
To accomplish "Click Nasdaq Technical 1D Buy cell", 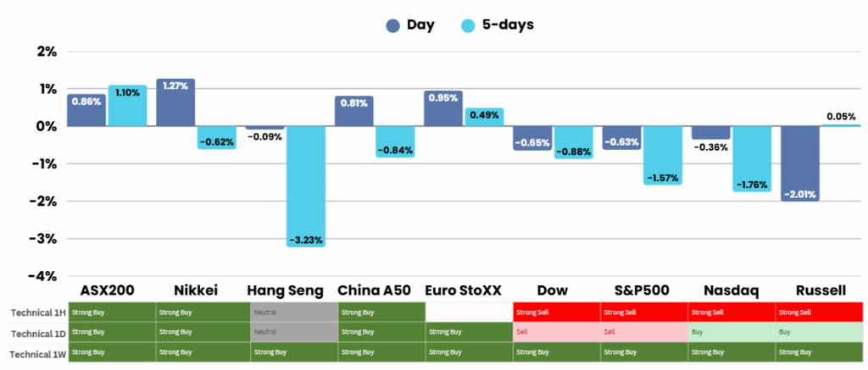I will click(x=731, y=332).
